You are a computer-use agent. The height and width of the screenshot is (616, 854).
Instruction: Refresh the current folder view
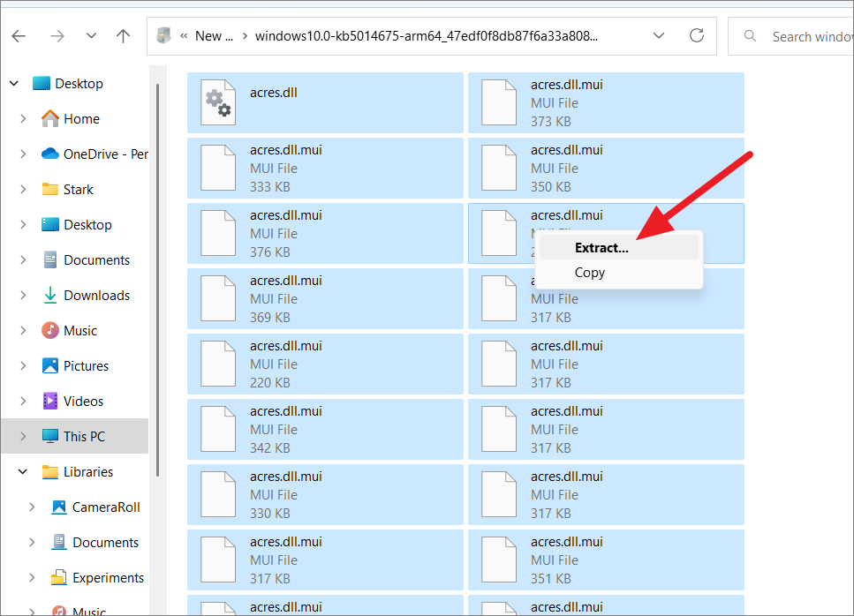pyautogui.click(x=697, y=36)
